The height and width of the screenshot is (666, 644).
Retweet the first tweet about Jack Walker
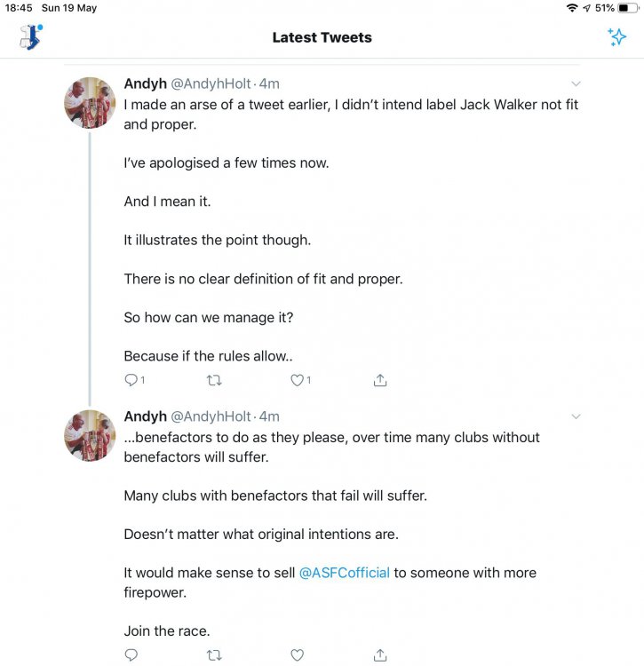[214, 380]
